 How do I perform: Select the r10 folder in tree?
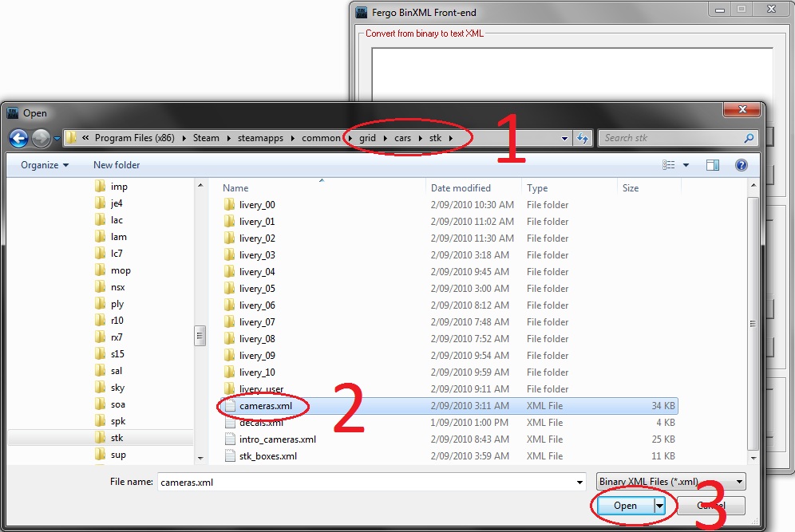(x=117, y=321)
